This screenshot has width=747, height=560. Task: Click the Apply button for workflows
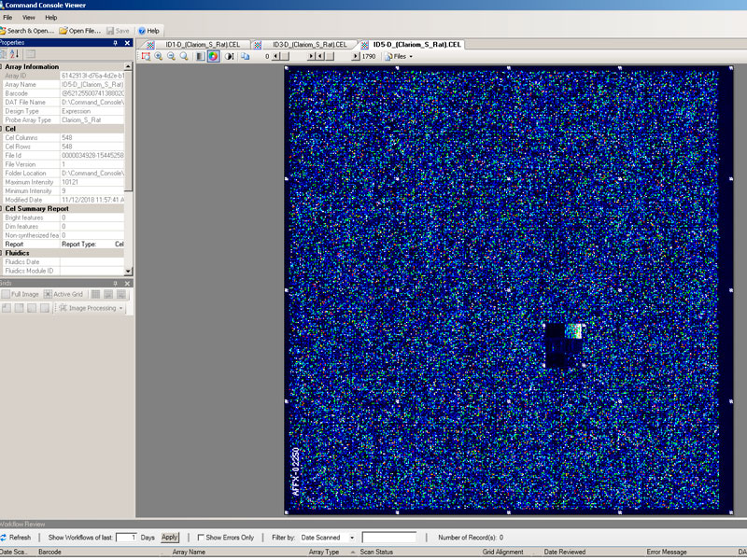170,538
